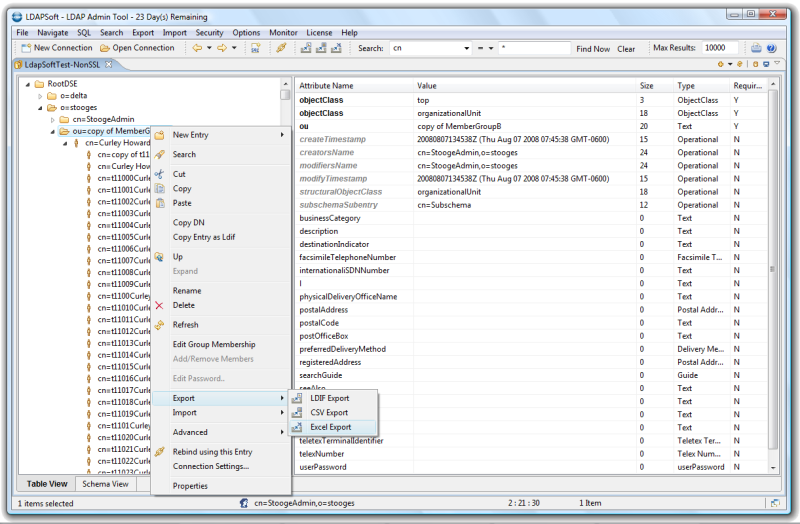This screenshot has height=524, width=800.
Task: Open the search operator equals dropdown
Action: coord(491,48)
